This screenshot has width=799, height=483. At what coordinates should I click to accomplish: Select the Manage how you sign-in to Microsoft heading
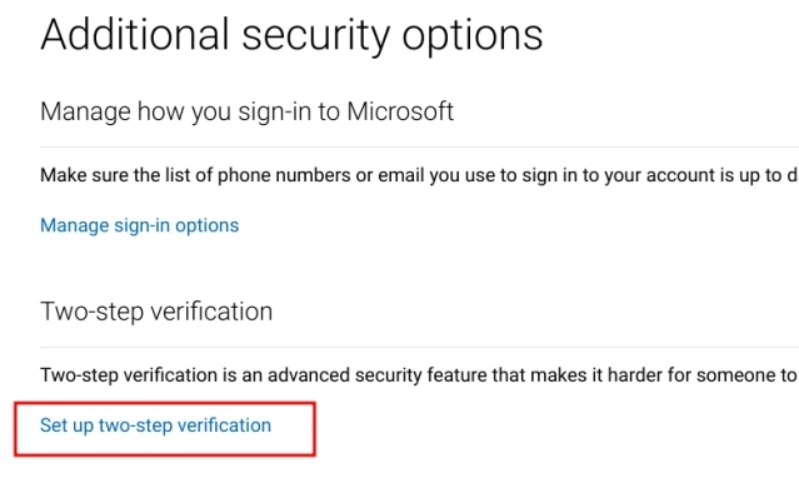tap(247, 111)
